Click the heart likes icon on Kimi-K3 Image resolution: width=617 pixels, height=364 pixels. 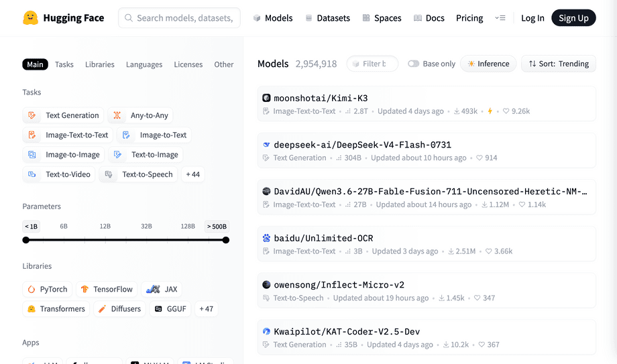[x=506, y=111]
